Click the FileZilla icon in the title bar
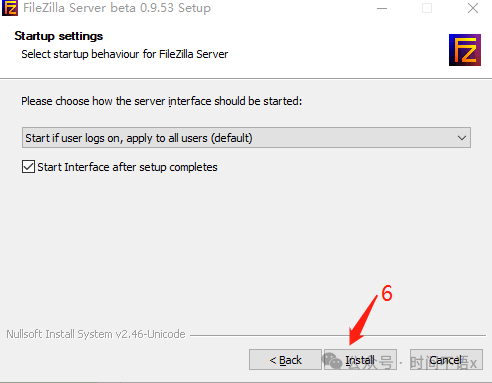 [x=10, y=8]
